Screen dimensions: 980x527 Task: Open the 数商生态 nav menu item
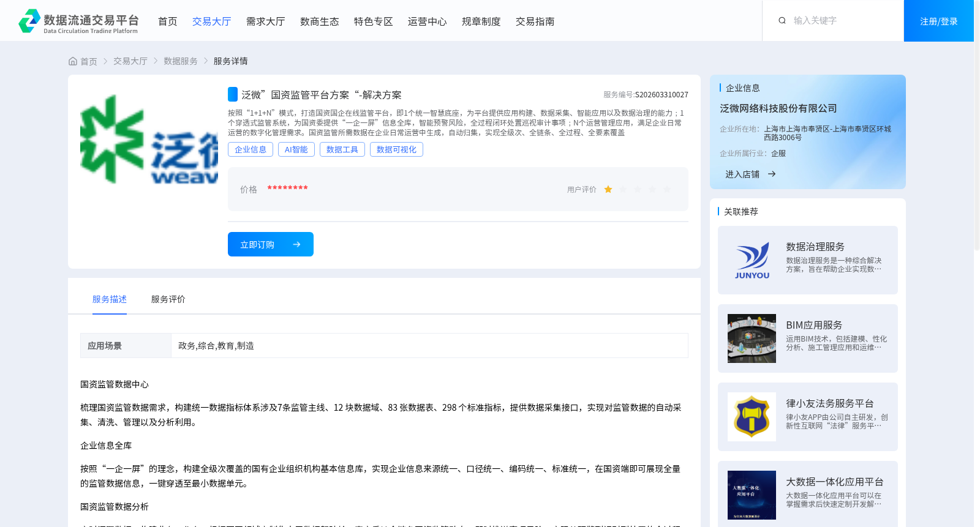(319, 21)
